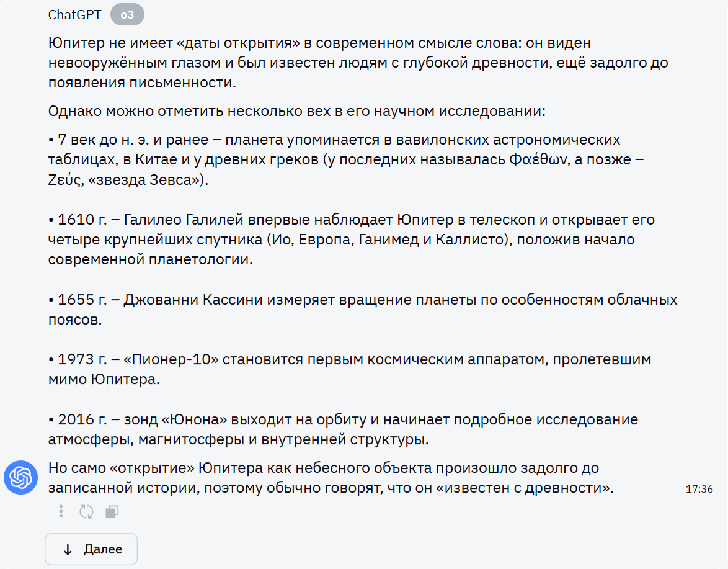Click the copy icon's overlapping squares

(x=112, y=511)
